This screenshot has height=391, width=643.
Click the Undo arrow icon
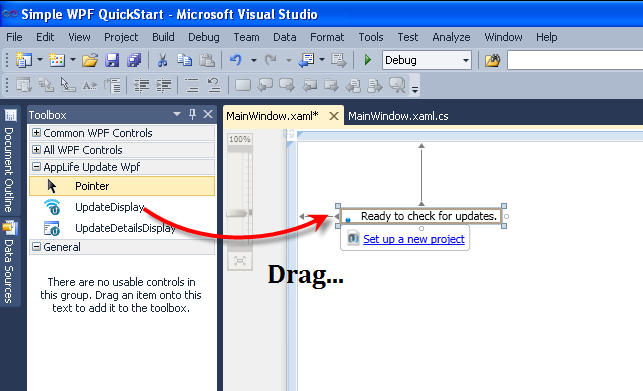pos(235,60)
